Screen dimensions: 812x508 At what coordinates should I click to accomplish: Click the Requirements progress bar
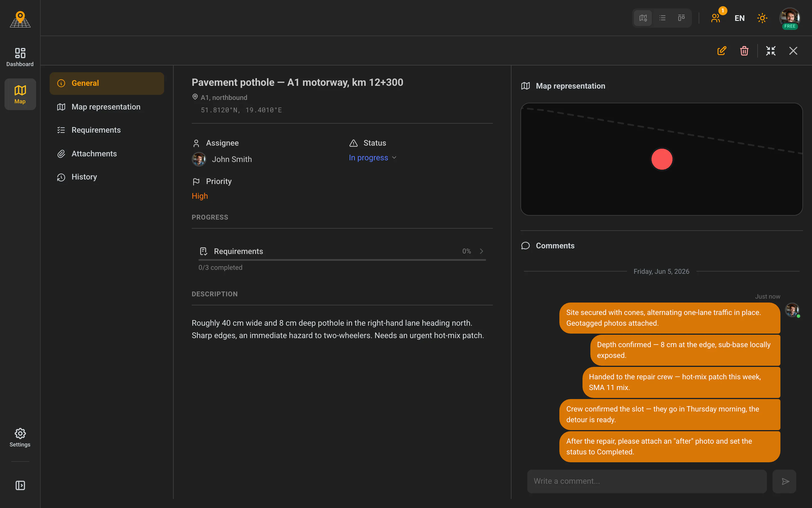tap(342, 260)
